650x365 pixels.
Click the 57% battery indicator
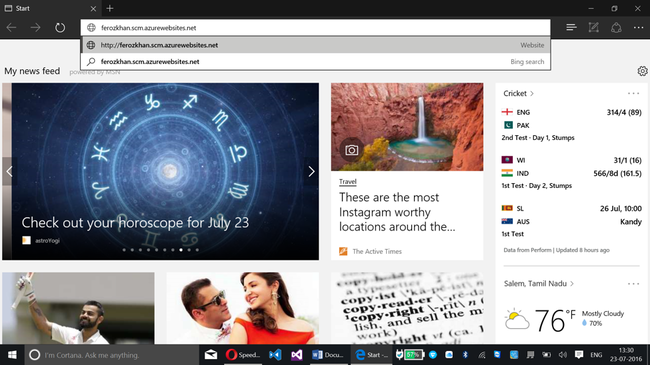[x=413, y=355]
